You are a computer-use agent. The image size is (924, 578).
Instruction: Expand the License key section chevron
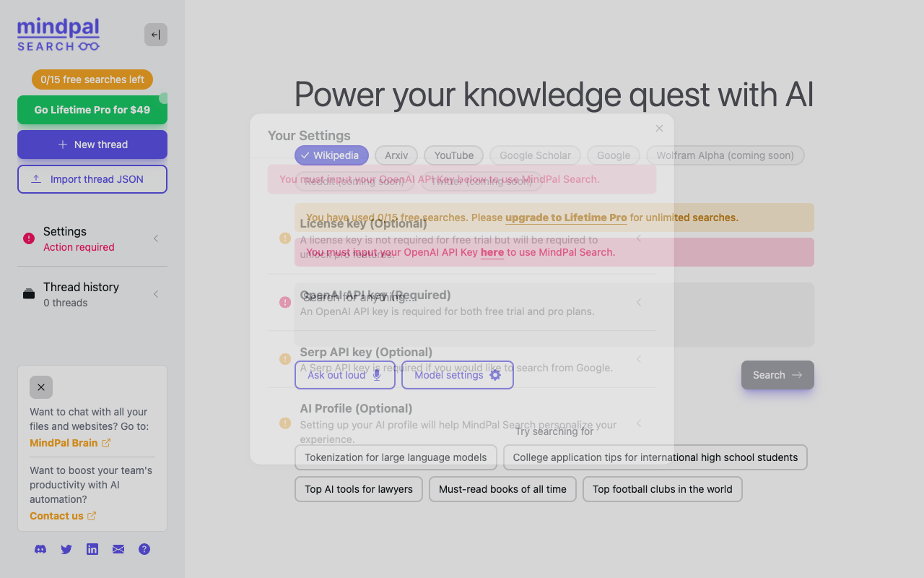[639, 238]
